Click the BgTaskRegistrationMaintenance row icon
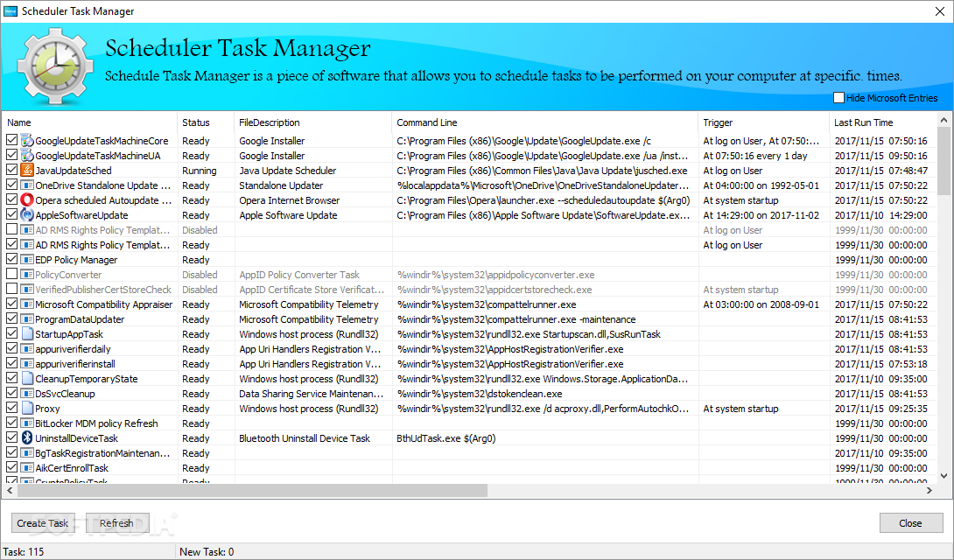 27,453
